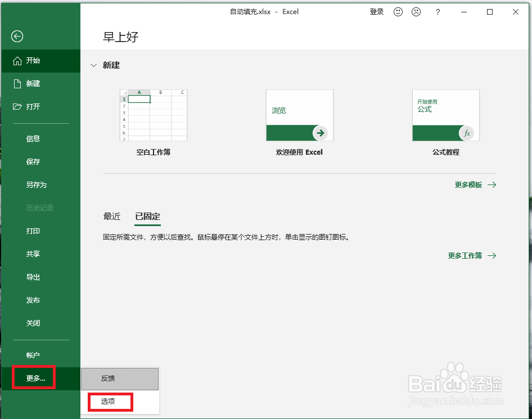Image resolution: width=532 pixels, height=419 pixels.
Task: Click the house icon next to 开始
Action: coord(17,61)
